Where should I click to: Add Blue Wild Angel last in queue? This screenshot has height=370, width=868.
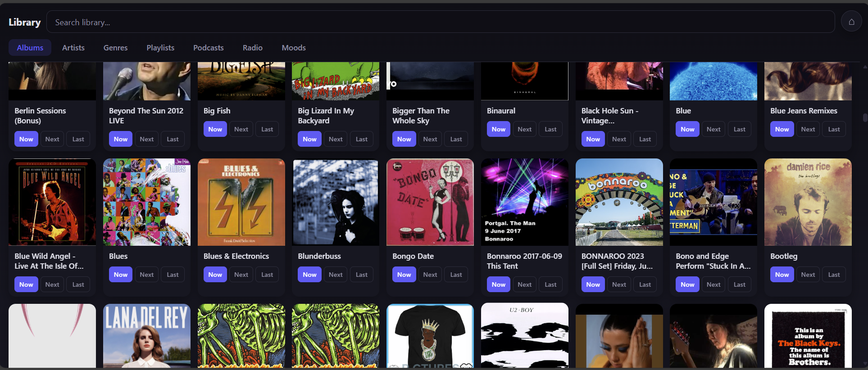tap(78, 284)
